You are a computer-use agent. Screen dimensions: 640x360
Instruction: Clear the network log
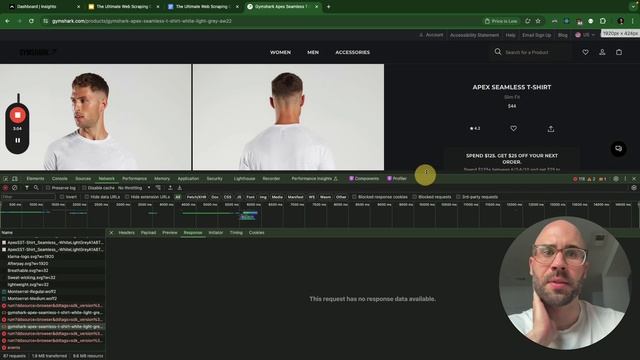(x=15, y=188)
